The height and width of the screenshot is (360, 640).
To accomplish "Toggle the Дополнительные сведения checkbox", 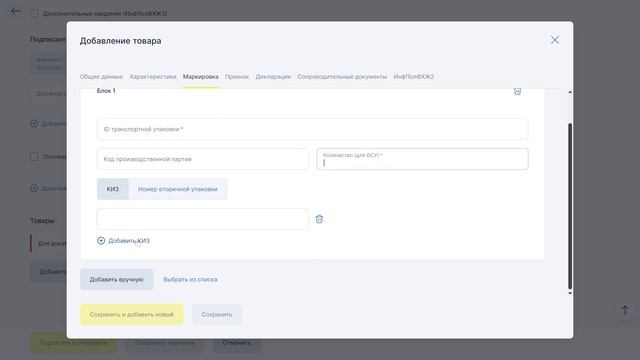I will [x=34, y=13].
